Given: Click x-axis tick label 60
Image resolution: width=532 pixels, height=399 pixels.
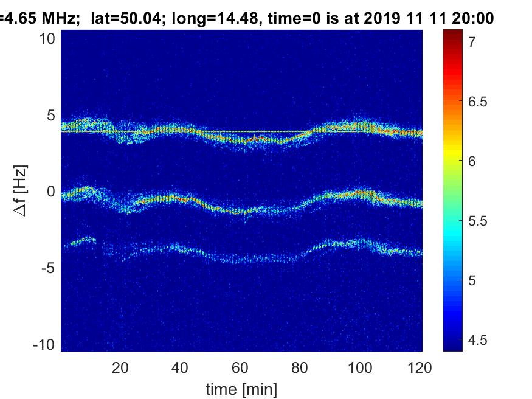Looking at the screenshot, I should (241, 367).
